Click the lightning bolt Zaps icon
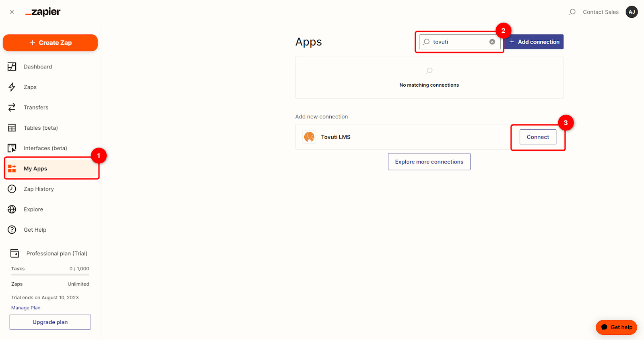Image resolution: width=644 pixels, height=340 pixels. 12,87
